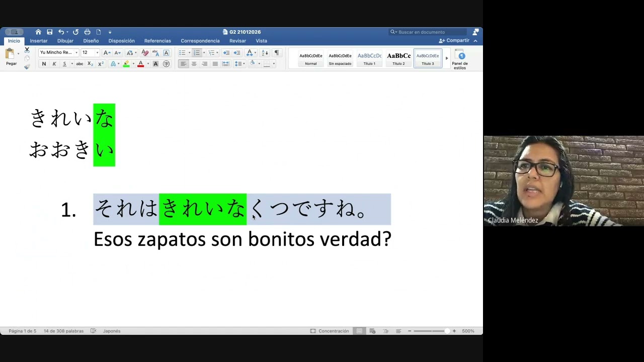
Task: Open line spacing dropdown
Action: pyautogui.click(x=239, y=64)
